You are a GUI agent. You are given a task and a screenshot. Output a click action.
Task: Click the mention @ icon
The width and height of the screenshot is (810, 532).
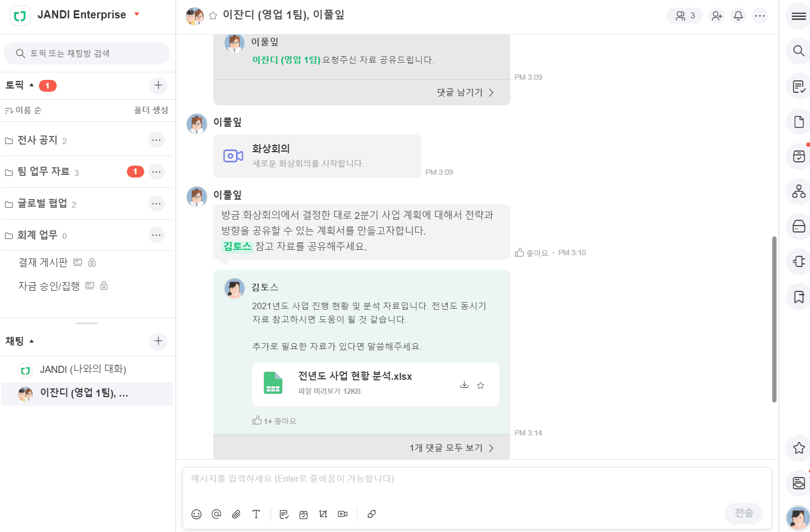click(217, 514)
